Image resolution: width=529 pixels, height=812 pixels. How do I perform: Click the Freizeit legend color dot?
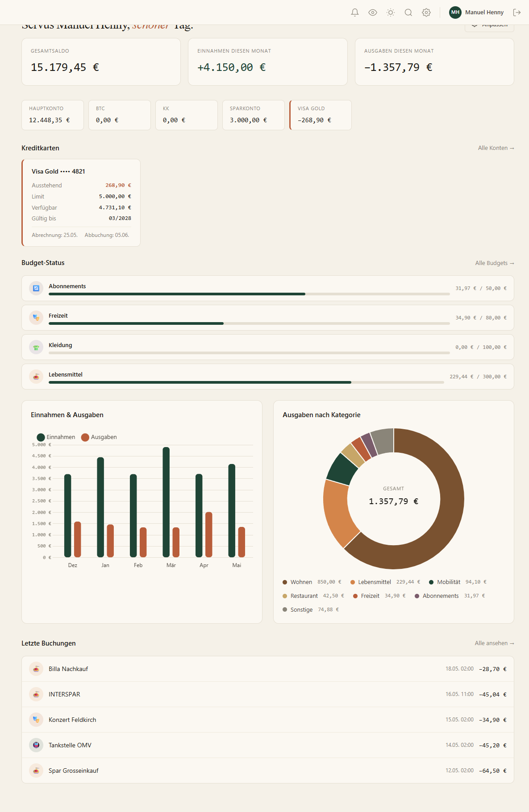355,596
